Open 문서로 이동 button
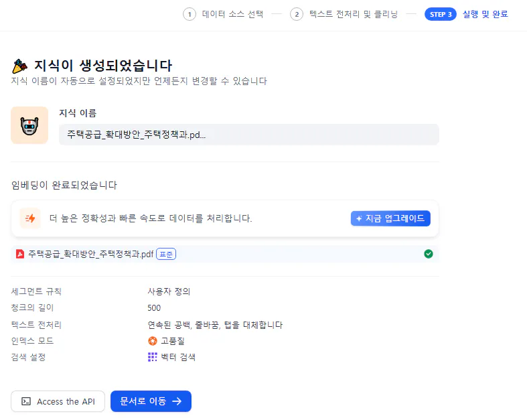The image size is (527, 420). click(151, 401)
